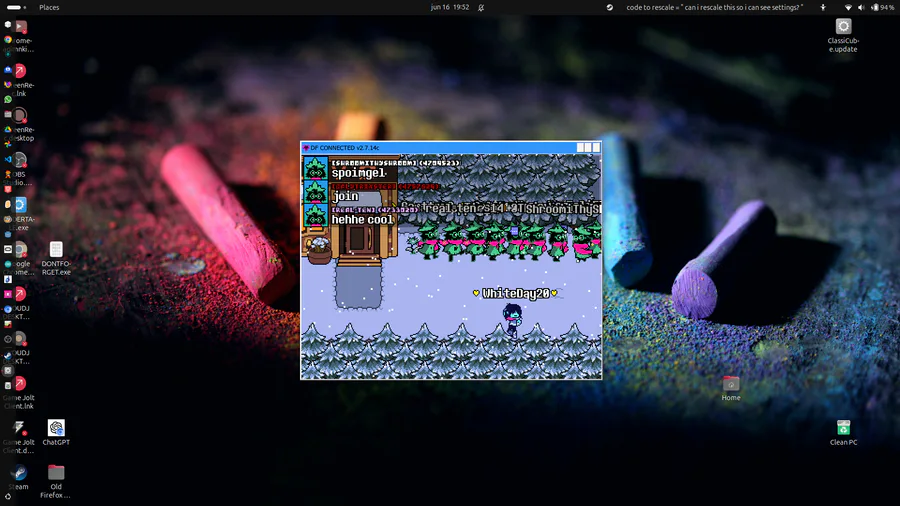The height and width of the screenshot is (506, 900).
Task: Click the Activities pill button top-left
Action: click(x=16, y=7)
